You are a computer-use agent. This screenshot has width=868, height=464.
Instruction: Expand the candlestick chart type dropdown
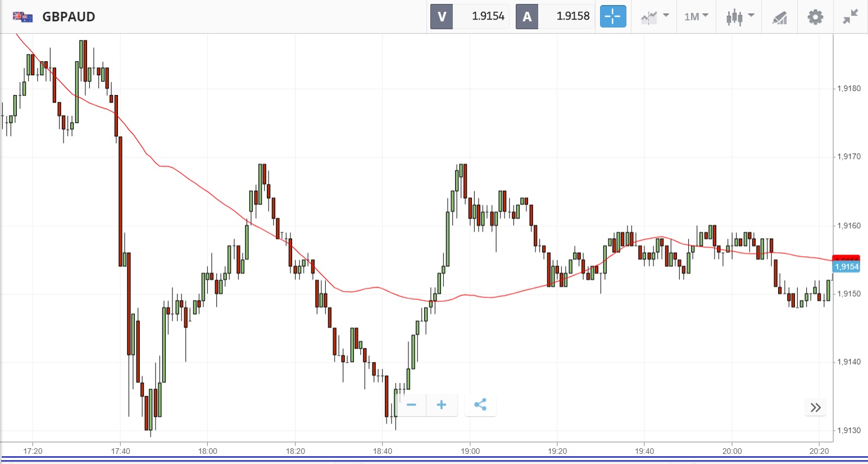click(x=739, y=17)
